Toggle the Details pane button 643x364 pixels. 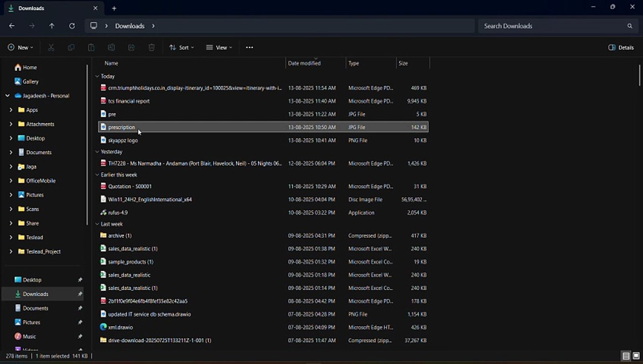coord(621,48)
